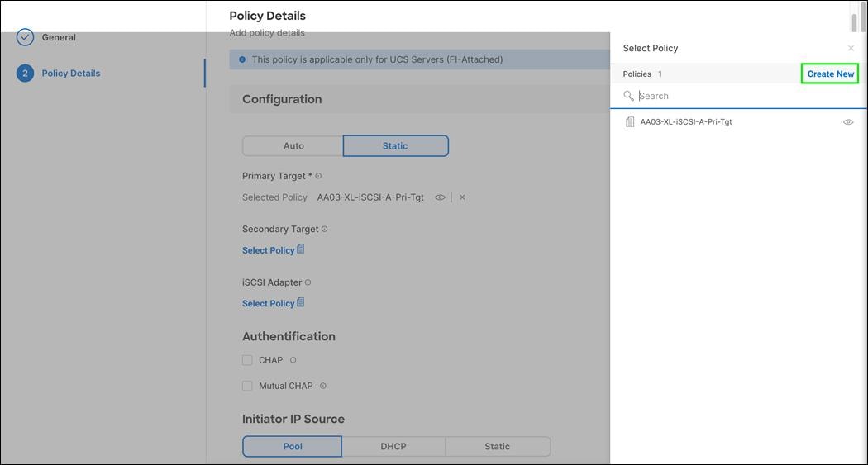Image resolution: width=868 pixels, height=465 pixels.
Task: Open Primary Target info tooltip icon
Action: tap(318, 176)
